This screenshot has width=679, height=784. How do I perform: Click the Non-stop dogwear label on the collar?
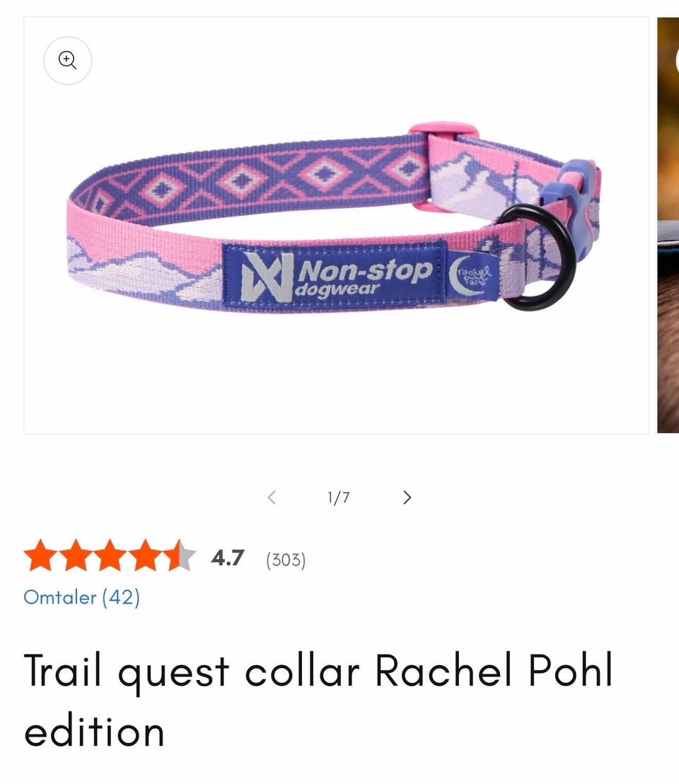click(335, 274)
